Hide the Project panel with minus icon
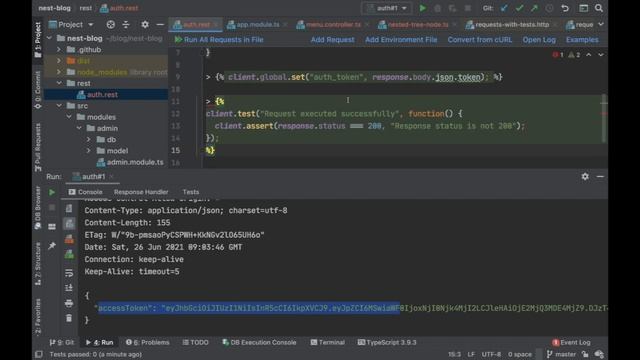 (160, 24)
